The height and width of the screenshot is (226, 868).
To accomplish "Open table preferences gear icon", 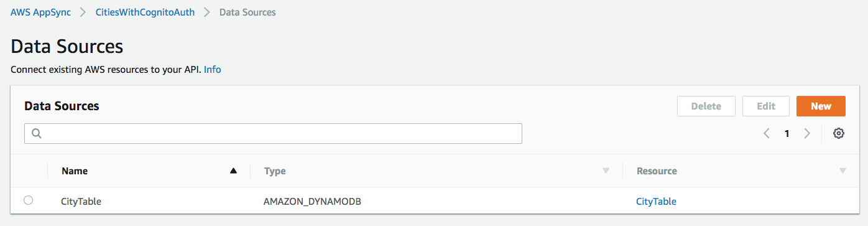I will 839,133.
